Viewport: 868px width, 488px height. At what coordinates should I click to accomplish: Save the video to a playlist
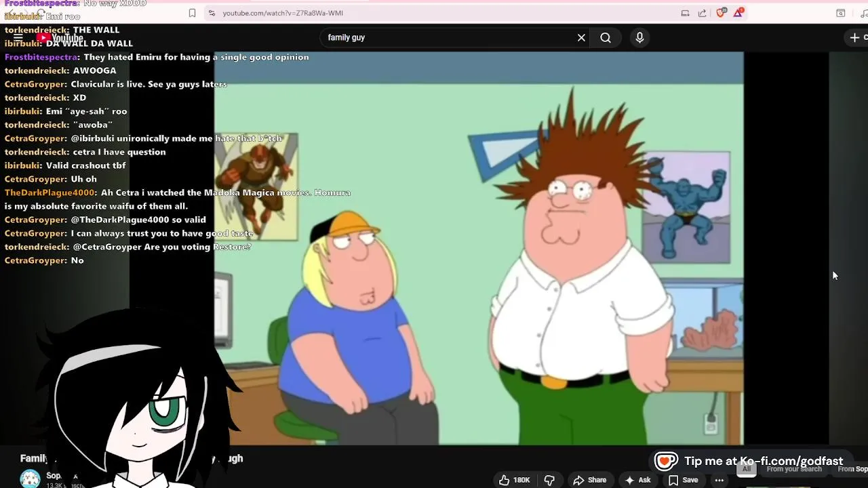[x=683, y=480]
